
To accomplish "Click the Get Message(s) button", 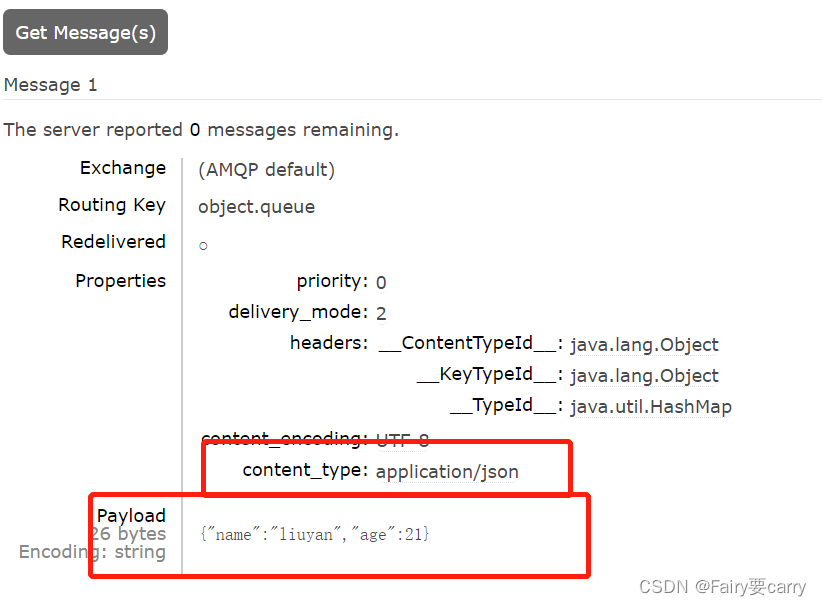I will (85, 32).
